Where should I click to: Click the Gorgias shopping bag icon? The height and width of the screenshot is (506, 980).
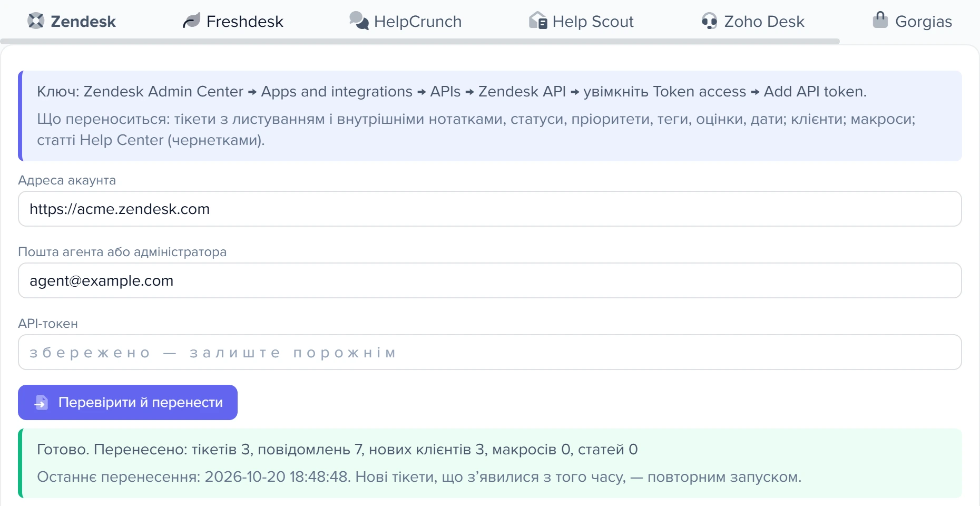point(880,20)
